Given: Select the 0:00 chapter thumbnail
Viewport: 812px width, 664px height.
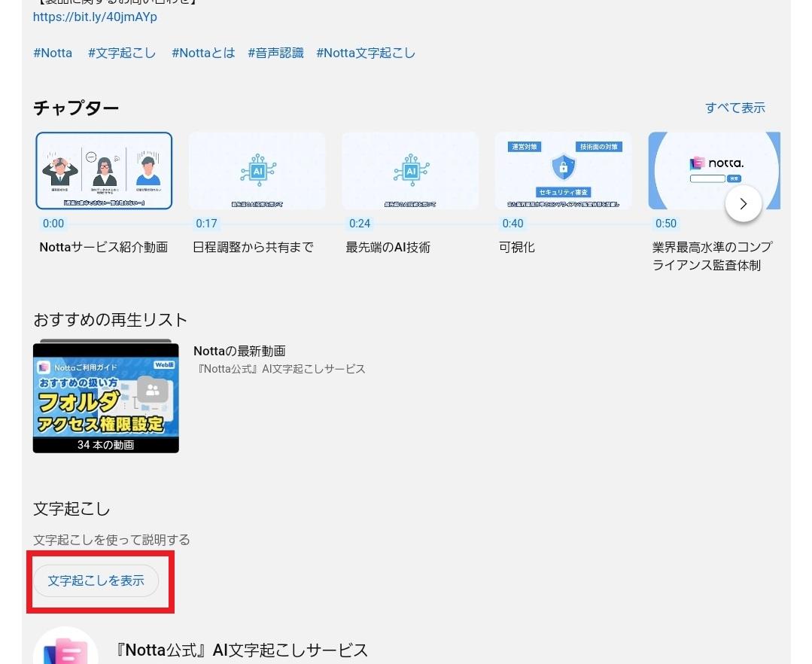Looking at the screenshot, I should [x=104, y=170].
